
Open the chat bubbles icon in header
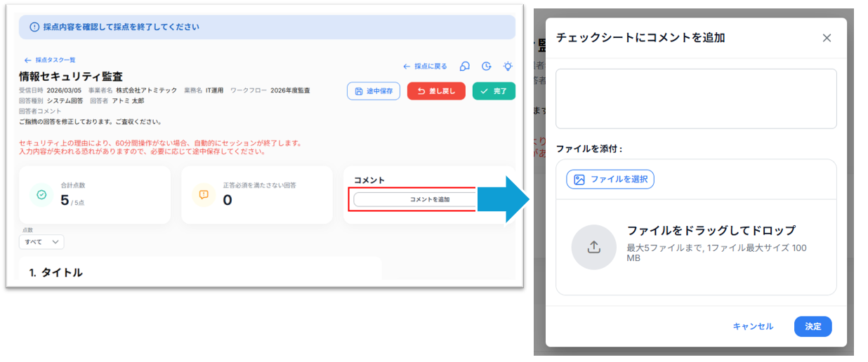(464, 66)
